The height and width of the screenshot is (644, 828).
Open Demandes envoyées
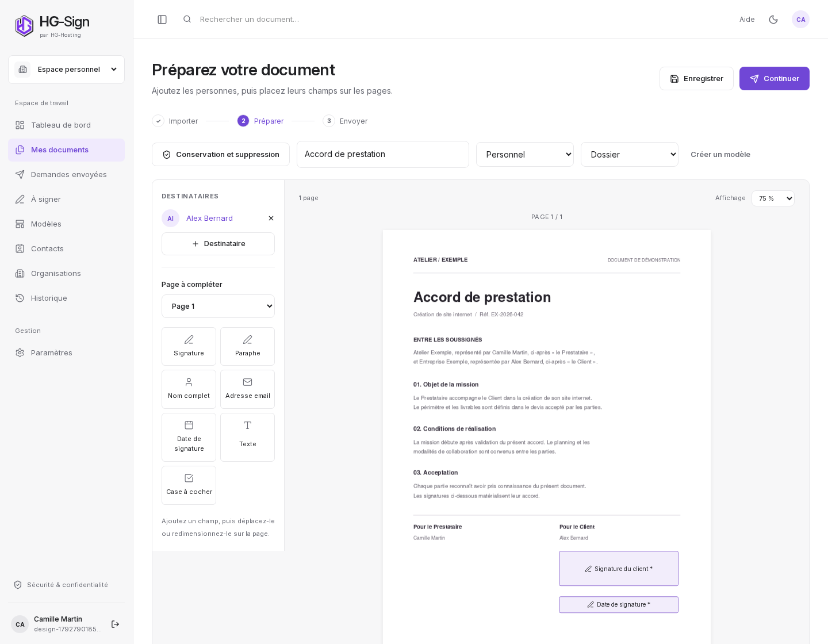pyautogui.click(x=66, y=175)
